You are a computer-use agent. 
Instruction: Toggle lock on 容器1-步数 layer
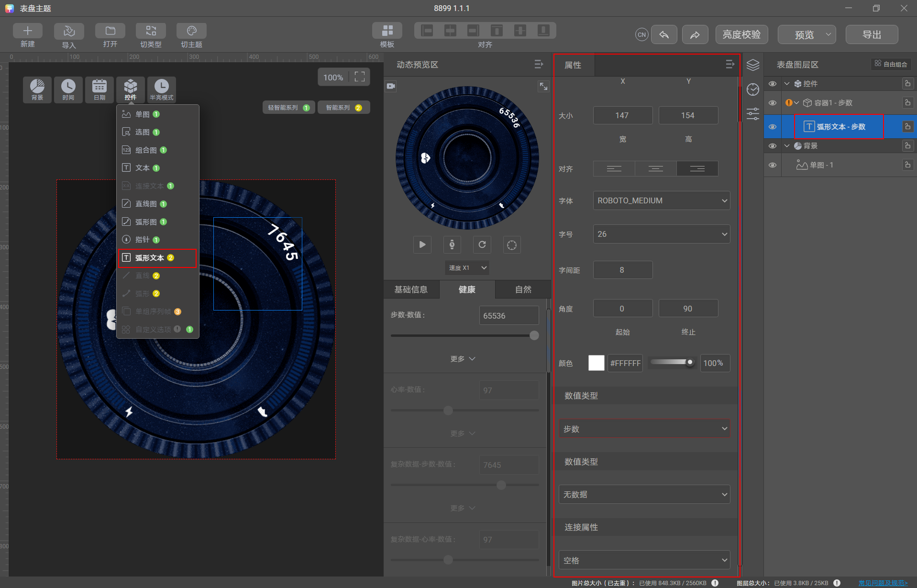pyautogui.click(x=907, y=102)
